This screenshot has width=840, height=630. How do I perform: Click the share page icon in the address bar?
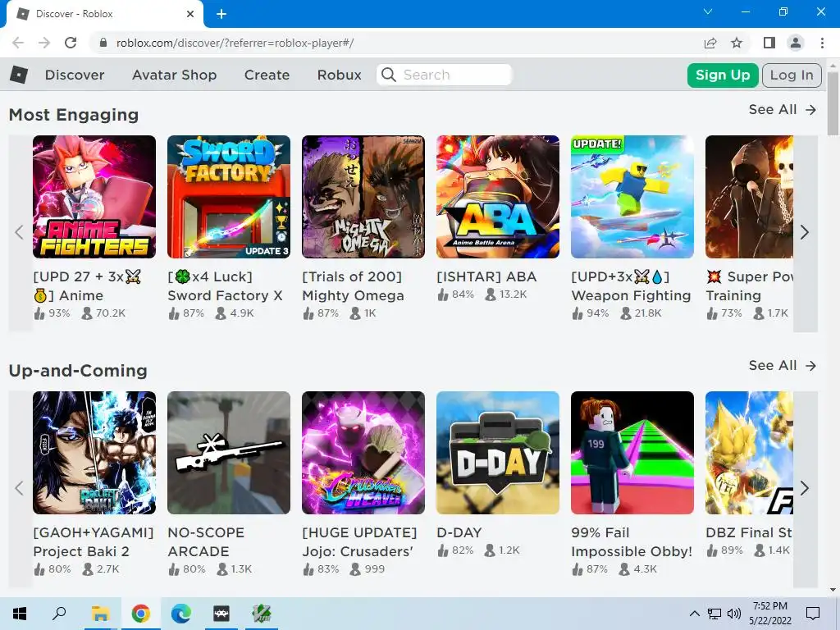coord(710,43)
